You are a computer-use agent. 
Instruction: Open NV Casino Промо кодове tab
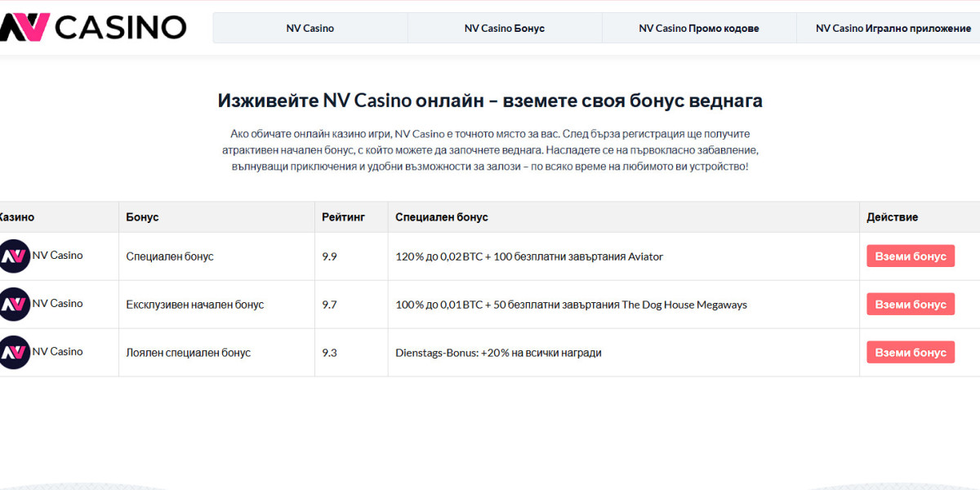tap(698, 29)
